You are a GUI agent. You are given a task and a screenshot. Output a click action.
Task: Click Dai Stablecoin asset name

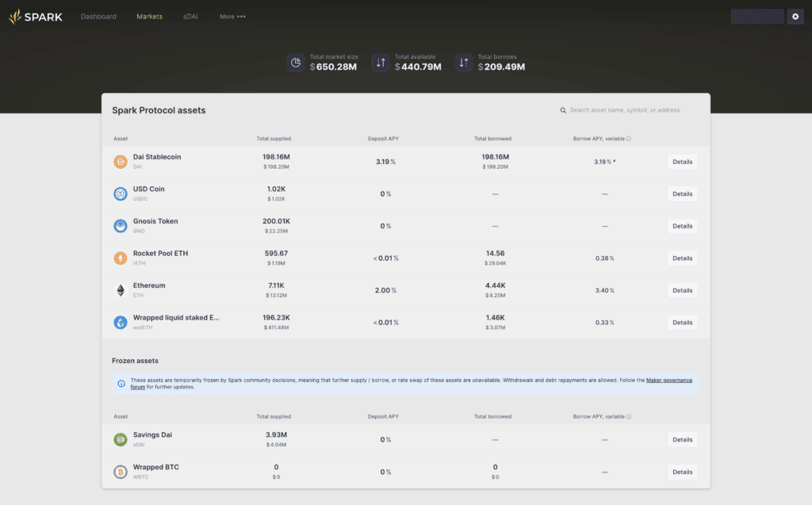157,157
